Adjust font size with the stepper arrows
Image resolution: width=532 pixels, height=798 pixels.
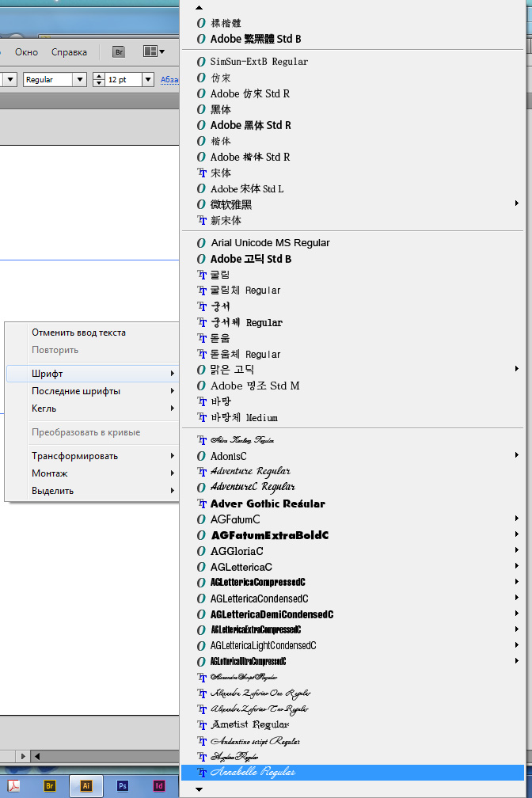99,79
